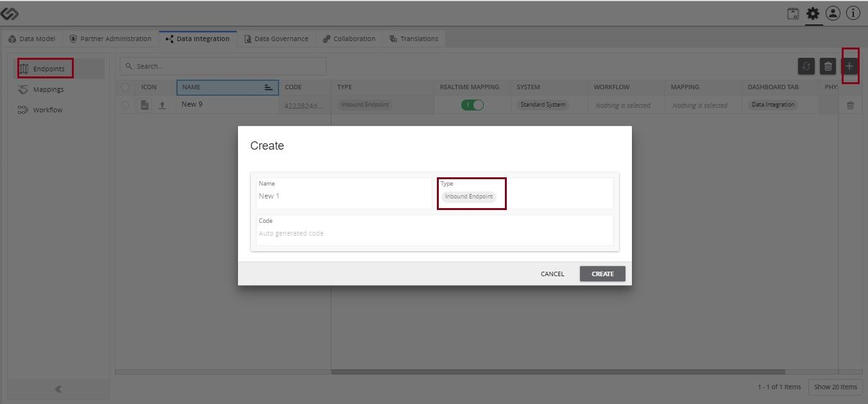This screenshot has width=868, height=404.
Task: Select Workflow in the sidebar
Action: 58,110
